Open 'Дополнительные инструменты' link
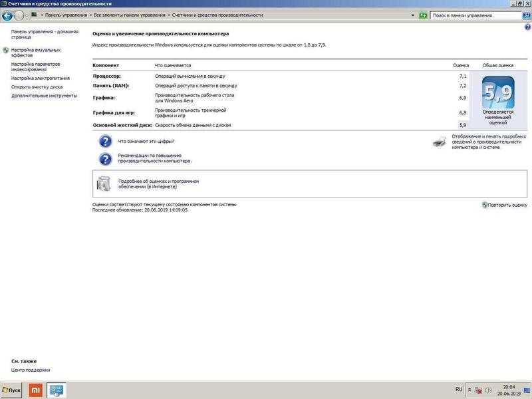This screenshot has width=532, height=399. click(x=44, y=96)
